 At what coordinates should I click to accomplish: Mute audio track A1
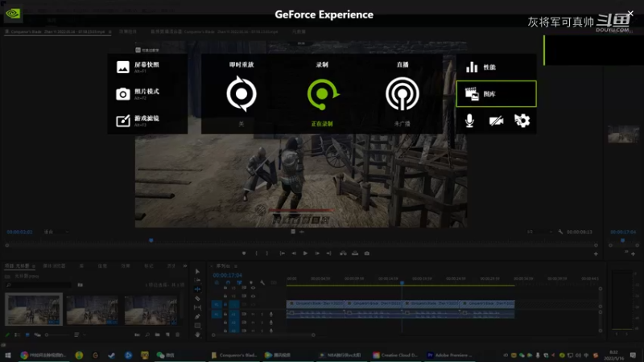click(x=253, y=314)
